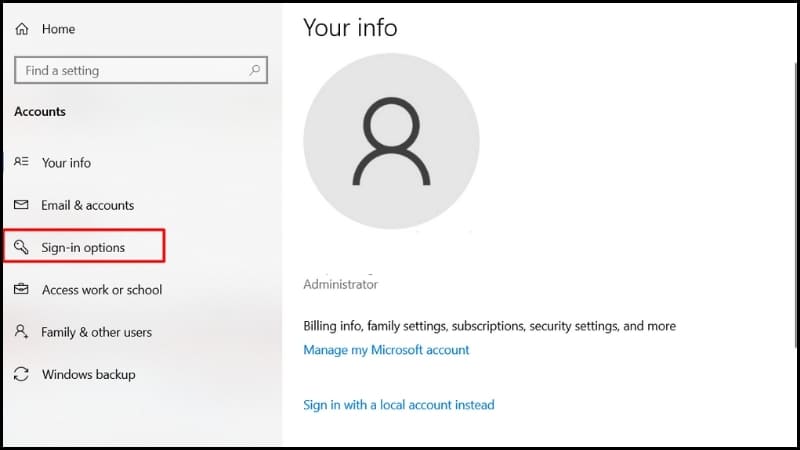Select Access work or school
This screenshot has width=800, height=450.
pos(102,290)
